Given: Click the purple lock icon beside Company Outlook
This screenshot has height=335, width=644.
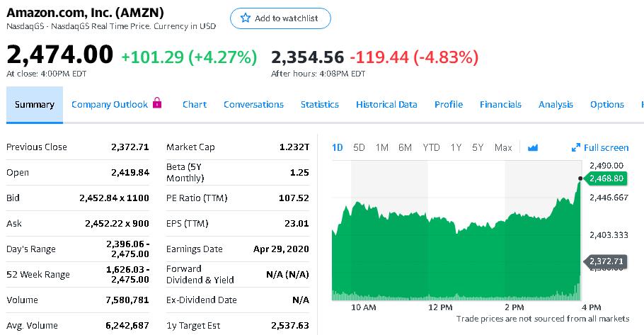Looking at the screenshot, I should [x=157, y=103].
